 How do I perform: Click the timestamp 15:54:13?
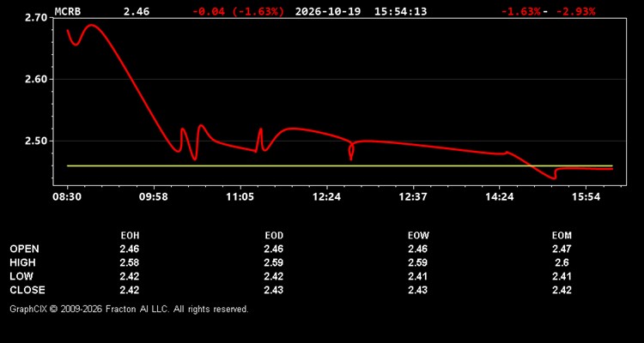(x=400, y=11)
